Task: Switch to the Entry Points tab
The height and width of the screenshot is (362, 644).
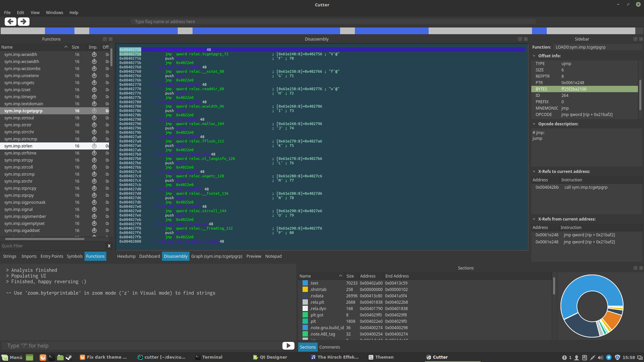Action: 52,256
